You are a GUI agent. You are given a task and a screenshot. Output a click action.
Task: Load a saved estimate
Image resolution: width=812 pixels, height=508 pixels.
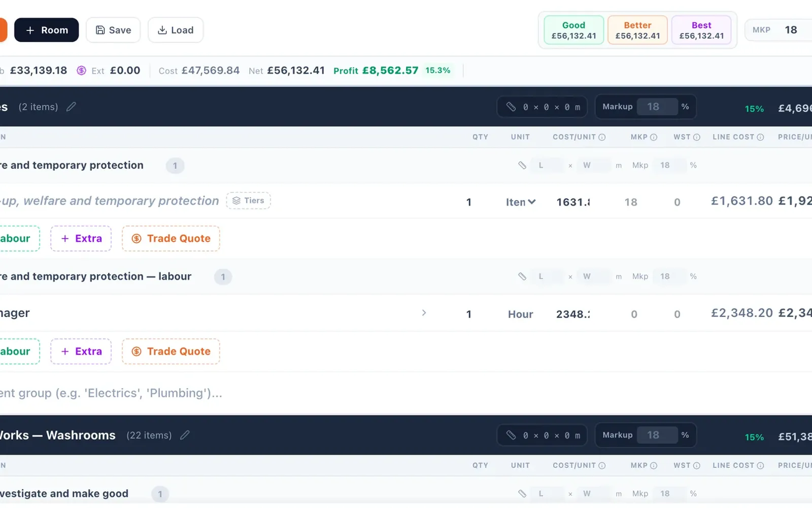pos(176,30)
